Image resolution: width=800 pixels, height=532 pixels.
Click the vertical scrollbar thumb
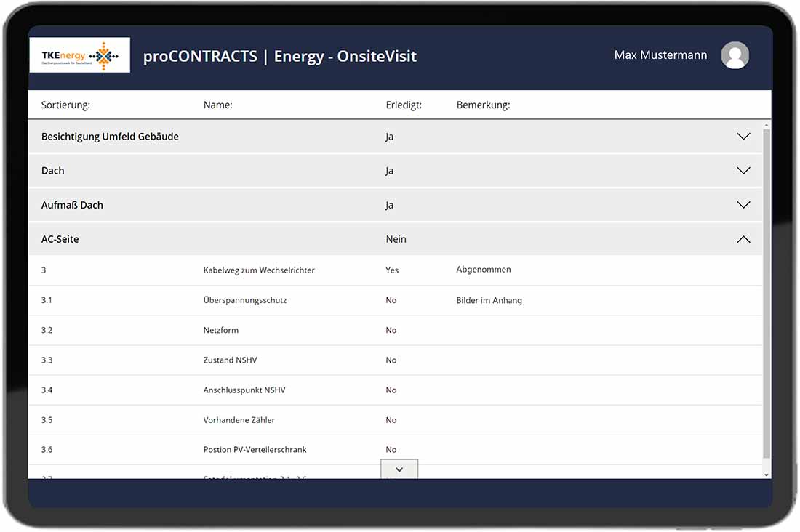pyautogui.click(x=767, y=291)
